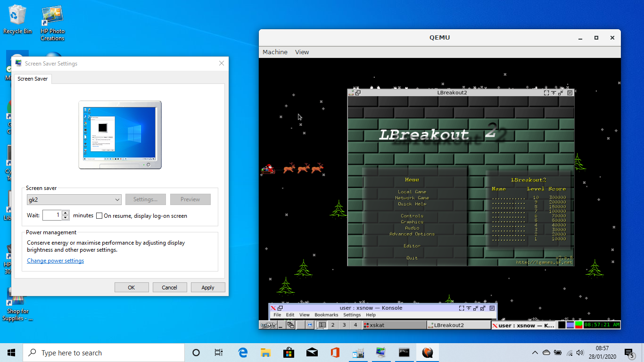Switch to IceWM workspace 4
Viewport: 644px width, 362px height.
355,325
